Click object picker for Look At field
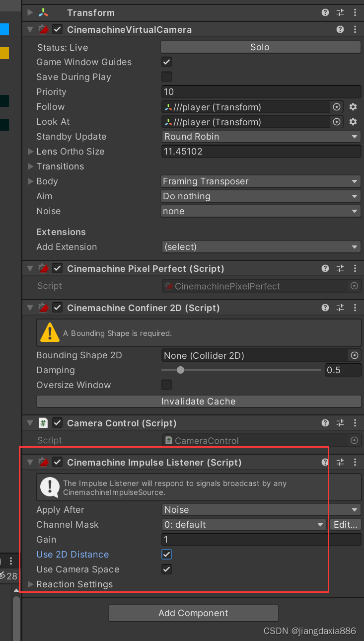Screen dimensions: 364x641 [x=337, y=122]
